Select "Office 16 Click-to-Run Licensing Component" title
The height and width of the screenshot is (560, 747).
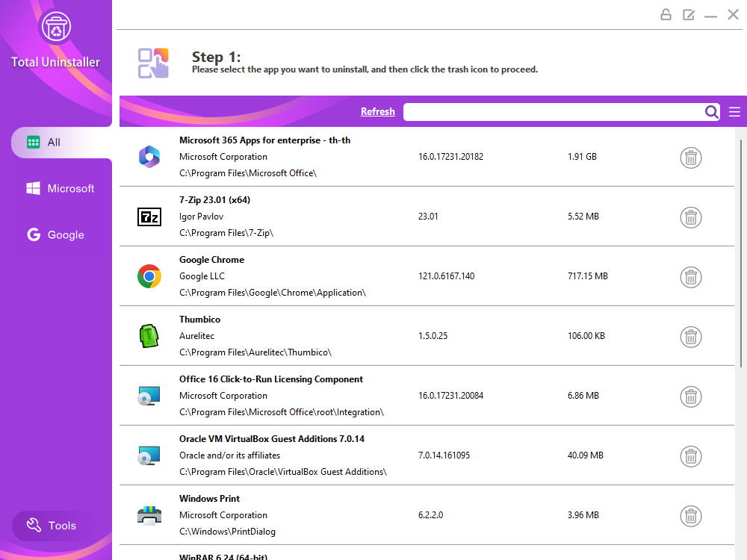271,379
